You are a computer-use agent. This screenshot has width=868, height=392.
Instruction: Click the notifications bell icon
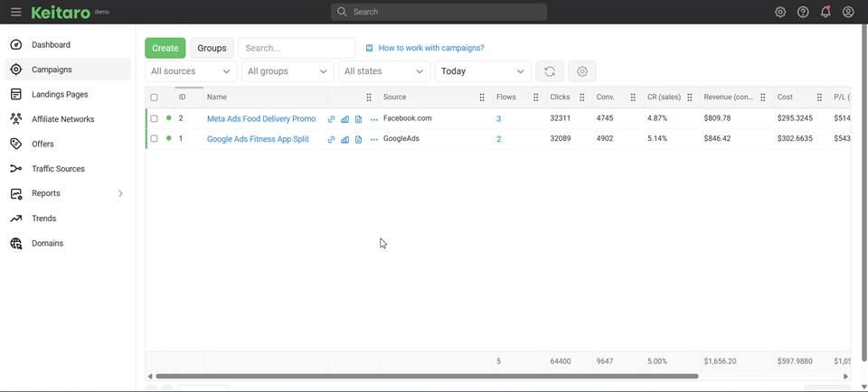(x=826, y=12)
